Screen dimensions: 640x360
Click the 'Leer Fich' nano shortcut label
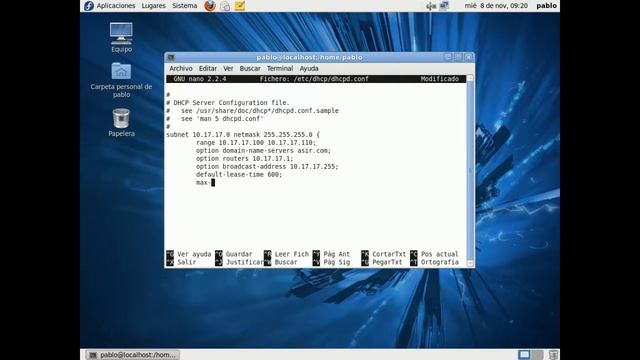(291, 254)
